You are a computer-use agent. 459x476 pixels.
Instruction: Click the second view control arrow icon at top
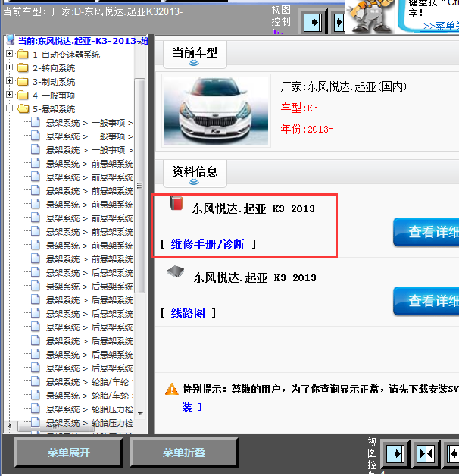pos(339,22)
